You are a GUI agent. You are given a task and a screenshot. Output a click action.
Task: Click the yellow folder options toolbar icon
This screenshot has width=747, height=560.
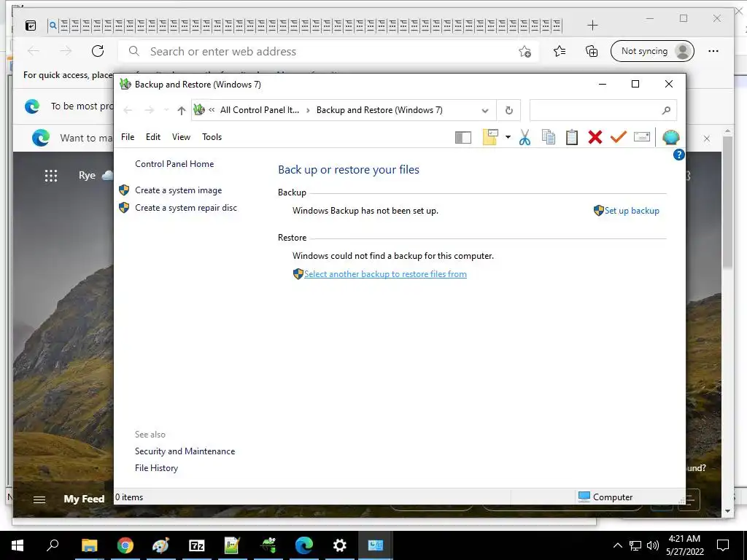(490, 137)
